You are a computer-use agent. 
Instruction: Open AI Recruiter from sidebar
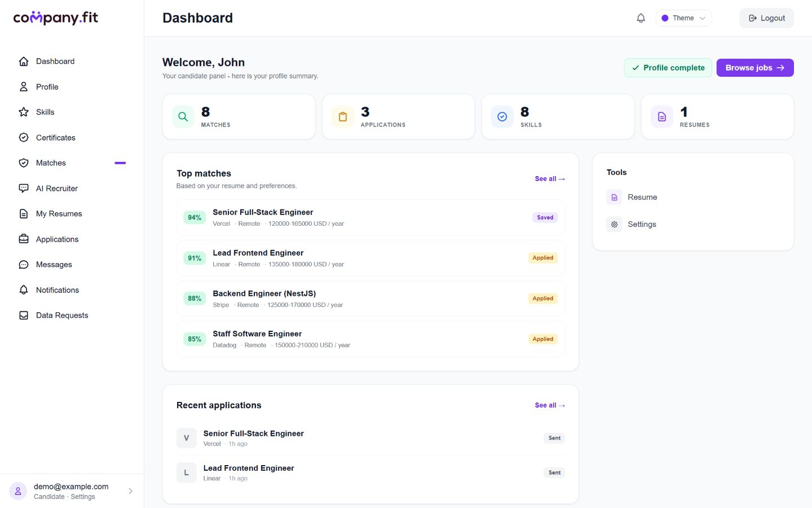coord(72,189)
